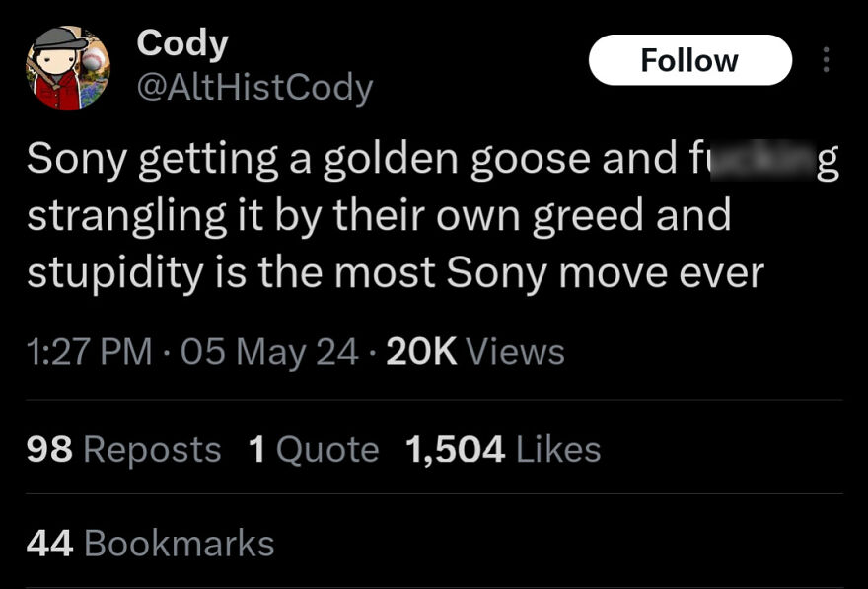The width and height of the screenshot is (868, 589).
Task: Click the display name Cody
Action: point(181,42)
